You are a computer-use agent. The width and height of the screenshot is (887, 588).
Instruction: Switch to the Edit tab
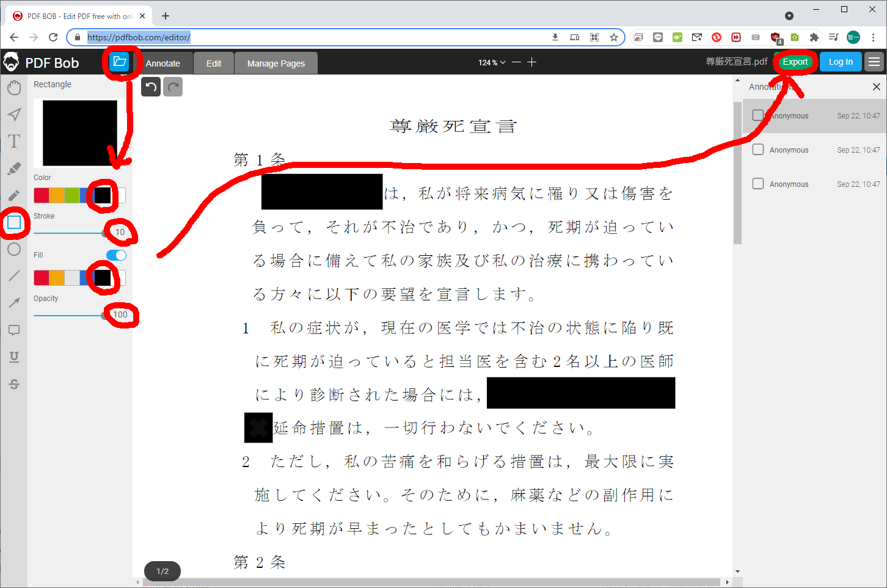(x=214, y=64)
